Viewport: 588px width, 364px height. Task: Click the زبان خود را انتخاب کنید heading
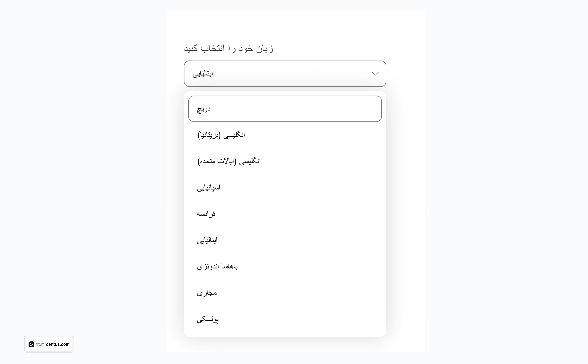click(x=228, y=48)
